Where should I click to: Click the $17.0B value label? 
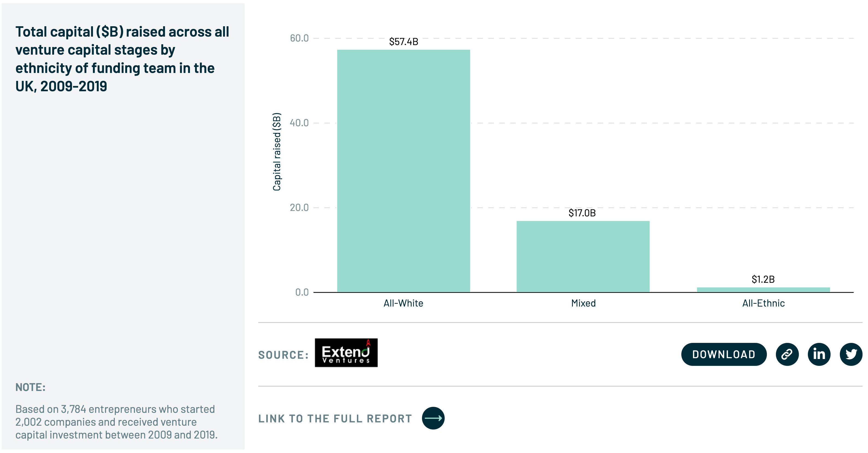582,213
